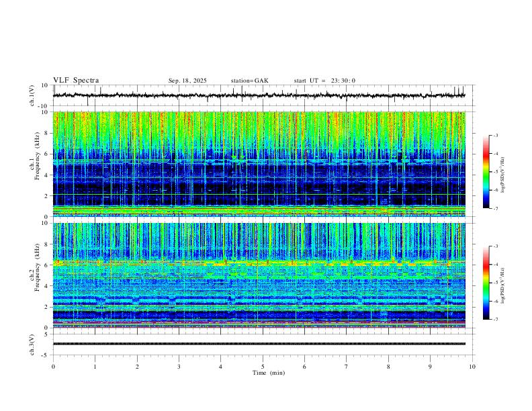Select the date text "Sep. 18, 2025"
The width and height of the screenshot is (532, 411).
pyautogui.click(x=187, y=81)
